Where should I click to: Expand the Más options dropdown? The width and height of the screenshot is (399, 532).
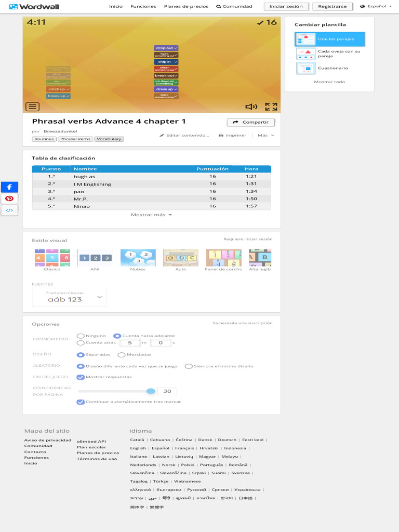pos(266,136)
